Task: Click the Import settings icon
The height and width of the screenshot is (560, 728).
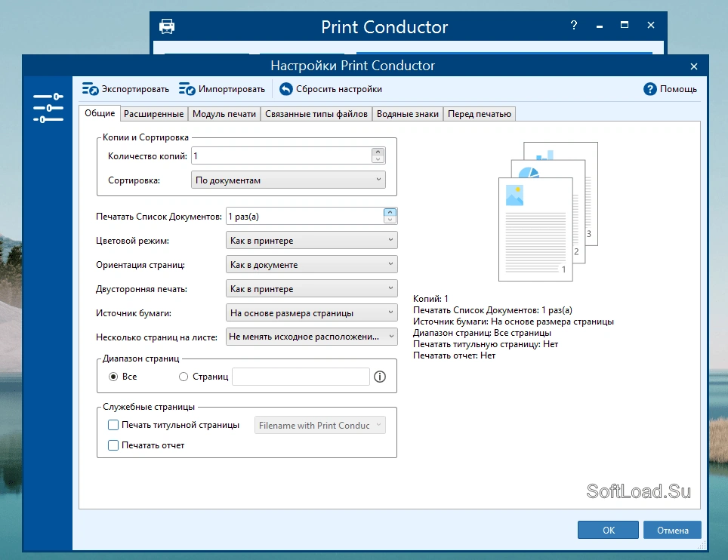Action: point(187,88)
